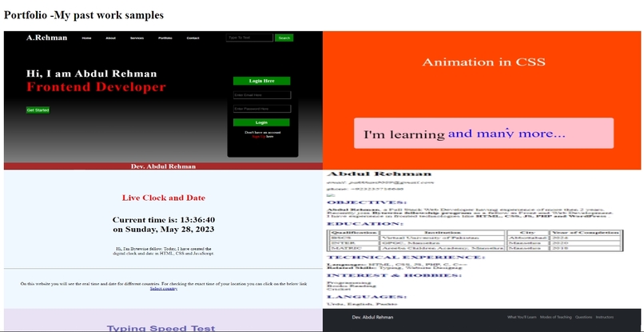Image resolution: width=644 pixels, height=332 pixels.
Task: Click 'Hi, I am Abdul Rehman' heading
Action: tap(92, 74)
